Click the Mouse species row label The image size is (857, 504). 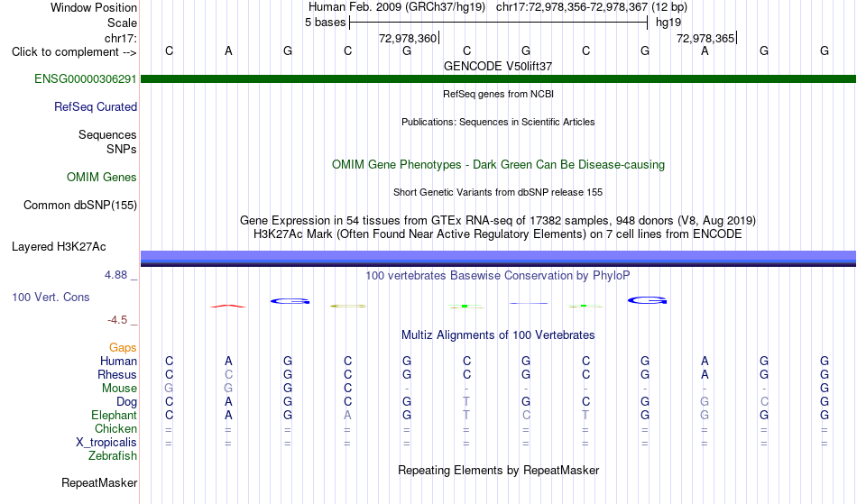click(x=119, y=389)
